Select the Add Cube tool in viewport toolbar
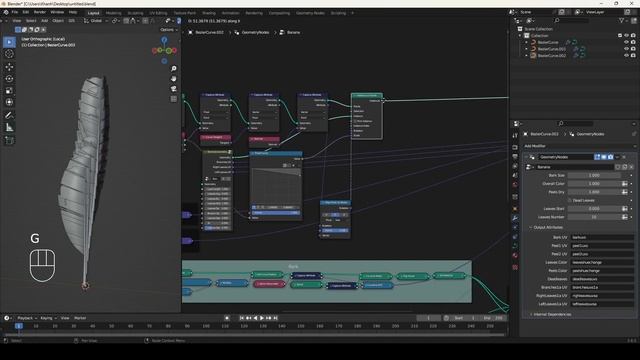 click(x=9, y=140)
